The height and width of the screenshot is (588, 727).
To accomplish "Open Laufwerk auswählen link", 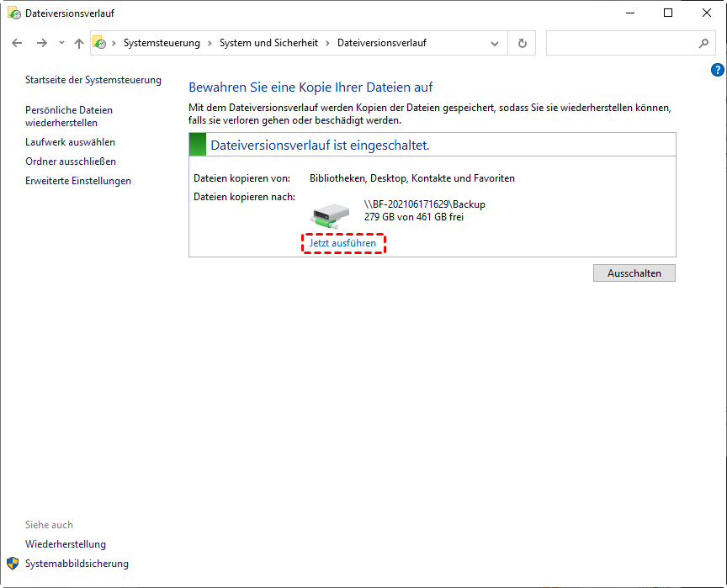I will [71, 142].
